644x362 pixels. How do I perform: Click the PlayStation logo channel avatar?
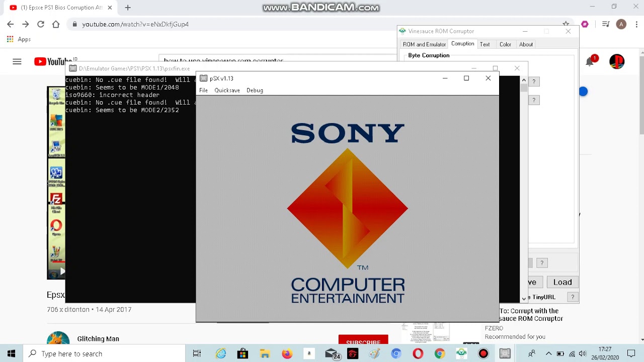tap(617, 61)
